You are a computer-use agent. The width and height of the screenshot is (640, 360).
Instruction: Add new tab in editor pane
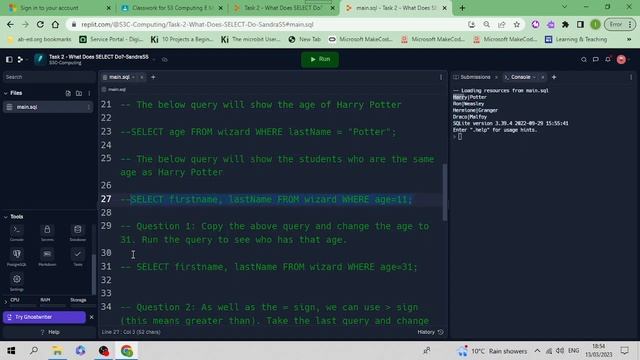[x=153, y=77]
